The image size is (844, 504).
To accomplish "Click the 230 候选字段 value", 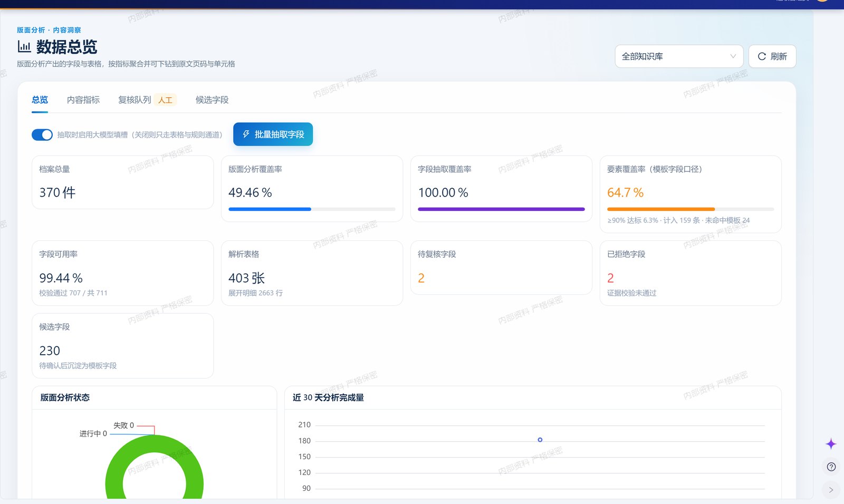I will [50, 351].
